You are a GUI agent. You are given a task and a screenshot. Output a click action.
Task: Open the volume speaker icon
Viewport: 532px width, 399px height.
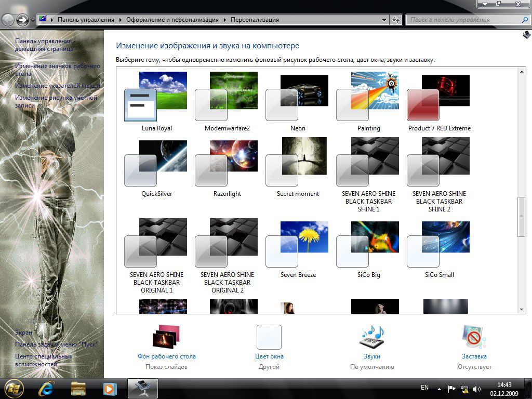pos(477,389)
